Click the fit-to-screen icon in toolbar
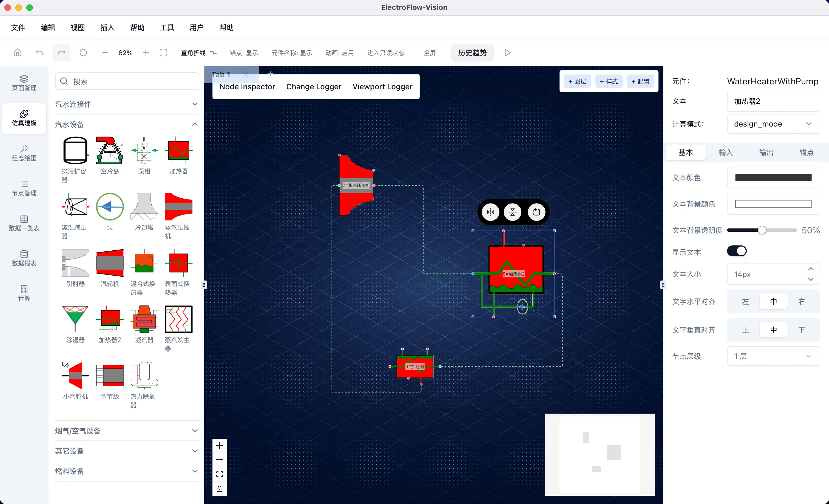Screen dimensions: 829x504 (x=163, y=53)
